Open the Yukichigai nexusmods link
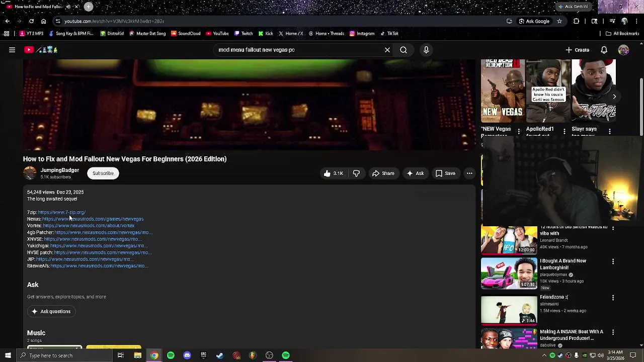The width and height of the screenshot is (644, 362). tap(99, 246)
